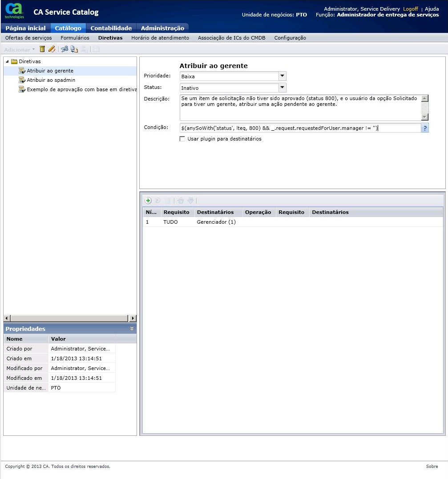This screenshot has width=448, height=479.
Task: Open the Status dropdown
Action: [x=282, y=88]
